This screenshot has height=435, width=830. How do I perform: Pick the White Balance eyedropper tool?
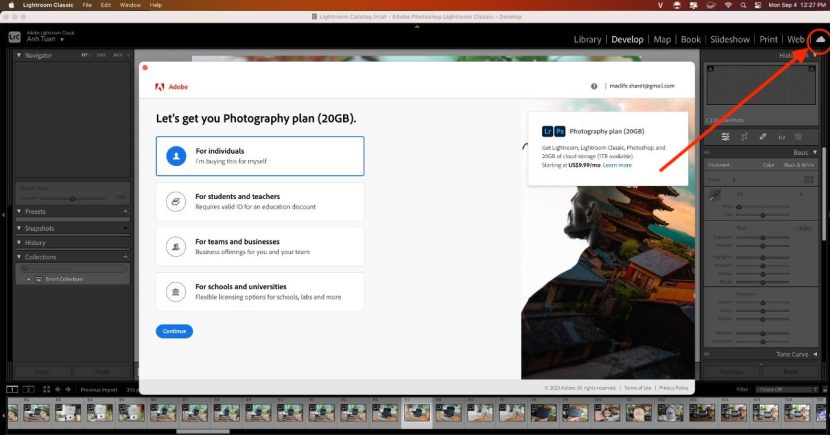pyautogui.click(x=715, y=196)
